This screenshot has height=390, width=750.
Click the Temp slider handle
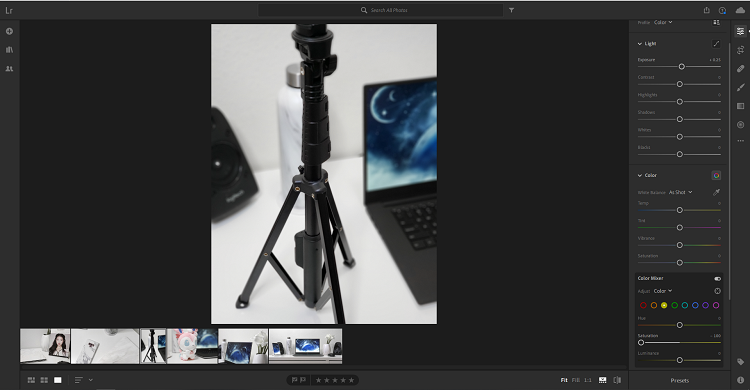680,210
